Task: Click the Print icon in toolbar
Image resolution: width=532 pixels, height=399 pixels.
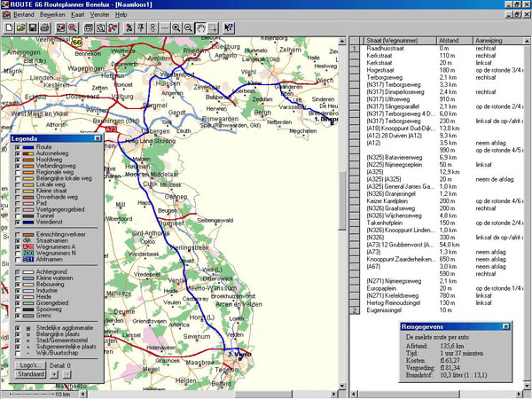Action: coord(45,28)
